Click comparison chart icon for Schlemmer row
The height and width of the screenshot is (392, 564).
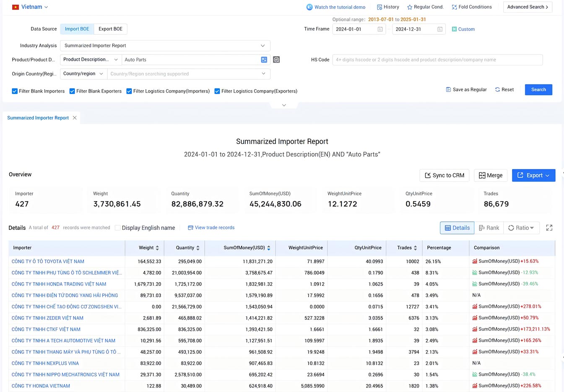[475, 273]
